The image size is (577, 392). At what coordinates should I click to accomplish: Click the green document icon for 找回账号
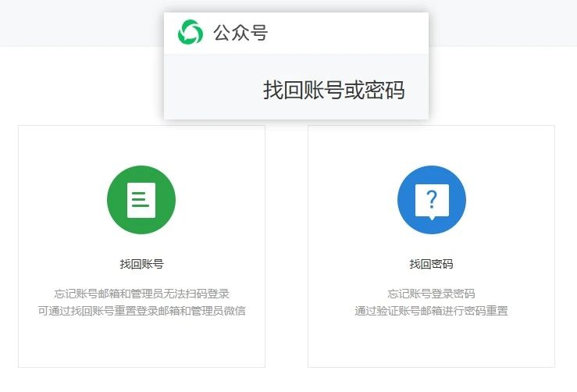[141, 200]
